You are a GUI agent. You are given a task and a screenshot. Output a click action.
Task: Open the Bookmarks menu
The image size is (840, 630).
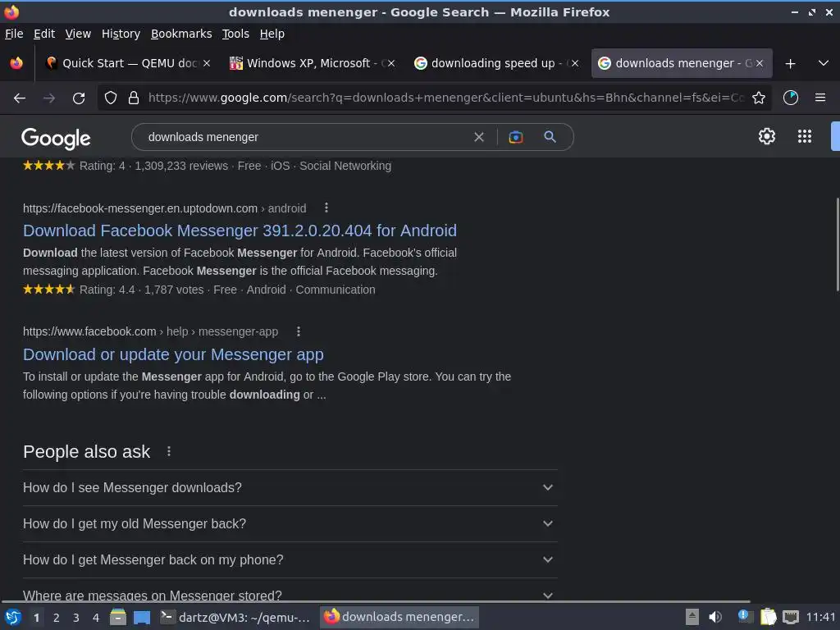181,34
